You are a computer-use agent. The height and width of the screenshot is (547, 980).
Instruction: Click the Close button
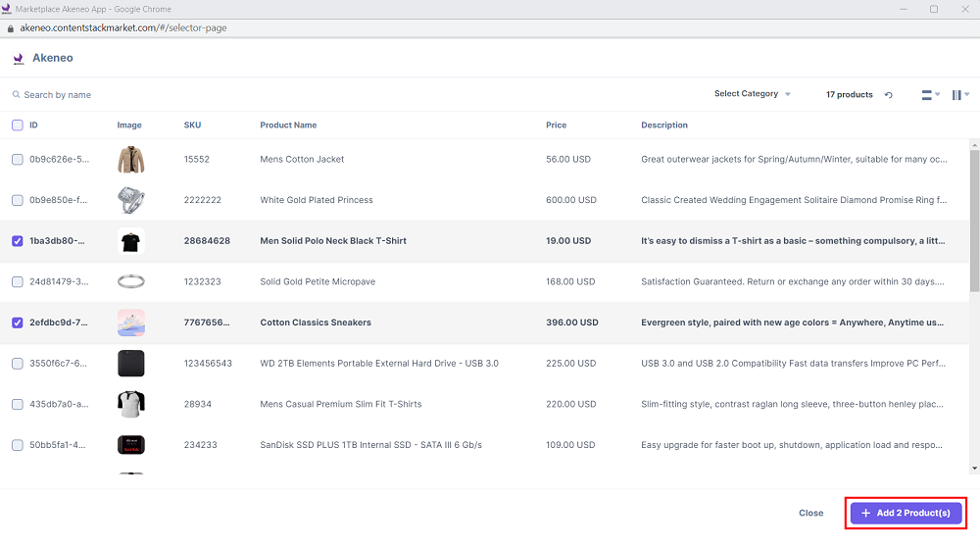point(810,513)
